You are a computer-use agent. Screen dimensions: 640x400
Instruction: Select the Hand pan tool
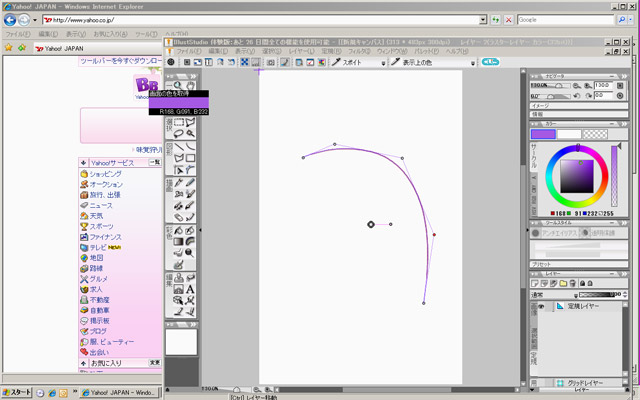(x=190, y=85)
